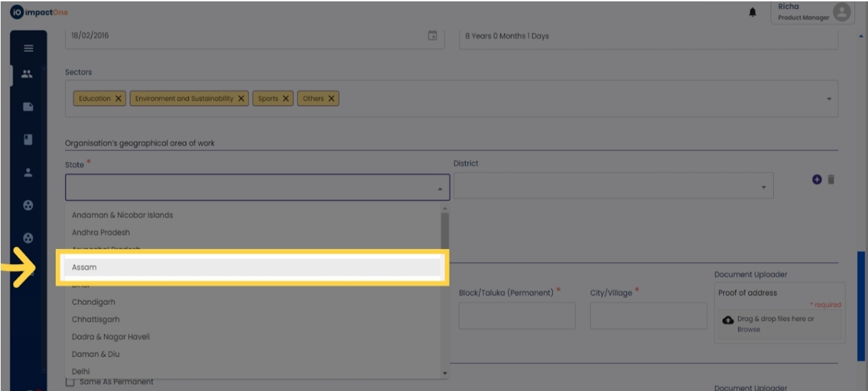The width and height of the screenshot is (868, 391).
Task: Remove the Education sector tag
Action: click(119, 99)
